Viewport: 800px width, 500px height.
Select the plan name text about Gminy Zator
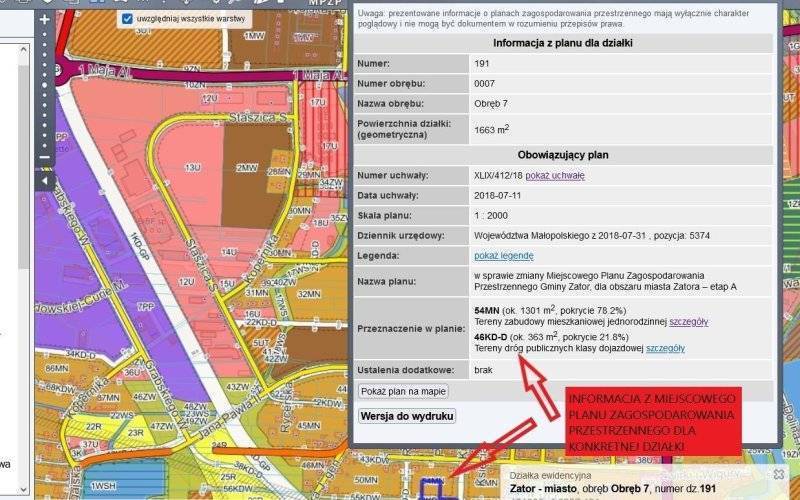(605, 281)
